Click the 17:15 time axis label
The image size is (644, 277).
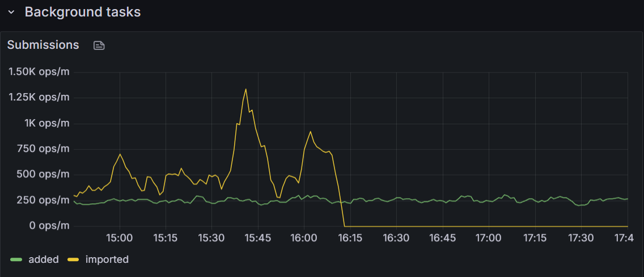point(535,238)
